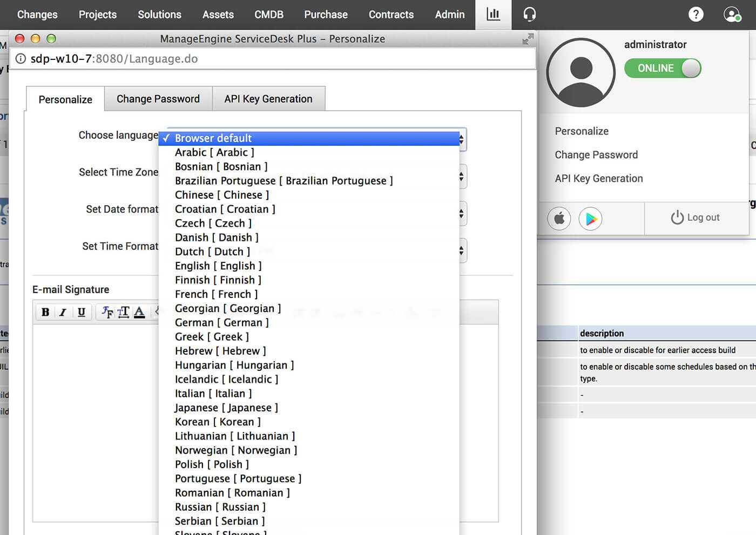Choose German from the language list
756x535 pixels.
click(x=309, y=323)
